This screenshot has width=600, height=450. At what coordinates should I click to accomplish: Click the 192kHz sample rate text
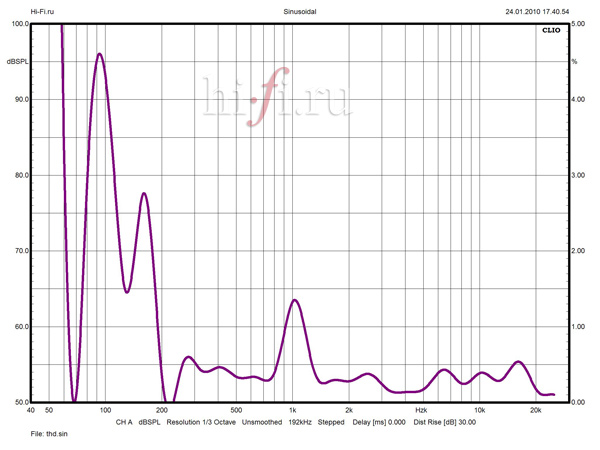301,423
